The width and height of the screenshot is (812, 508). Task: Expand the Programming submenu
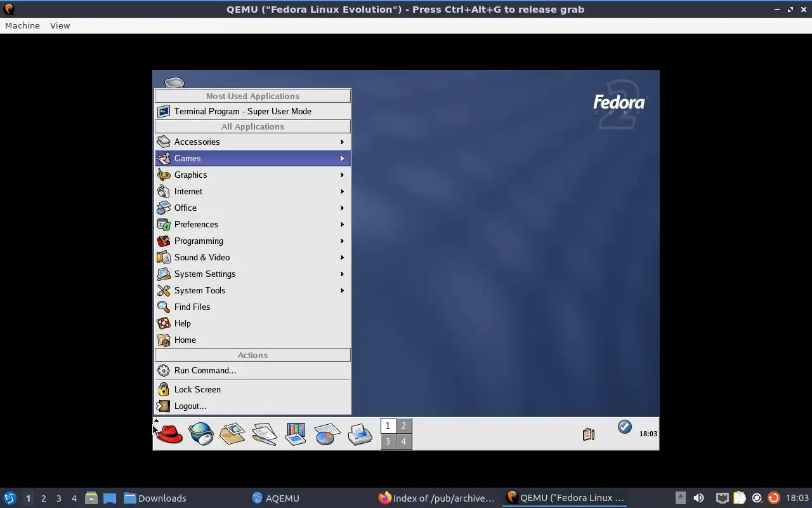252,241
